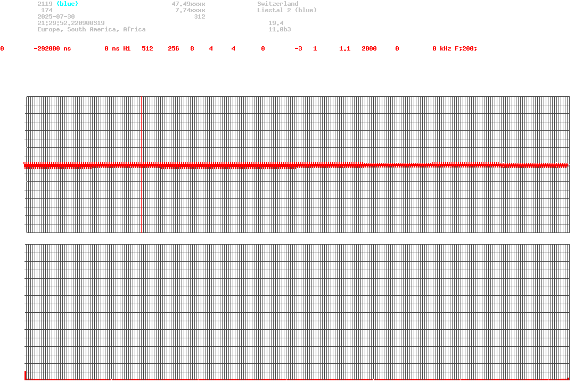Select the date 2025-07-30
The image size is (583, 392).
coord(56,16)
